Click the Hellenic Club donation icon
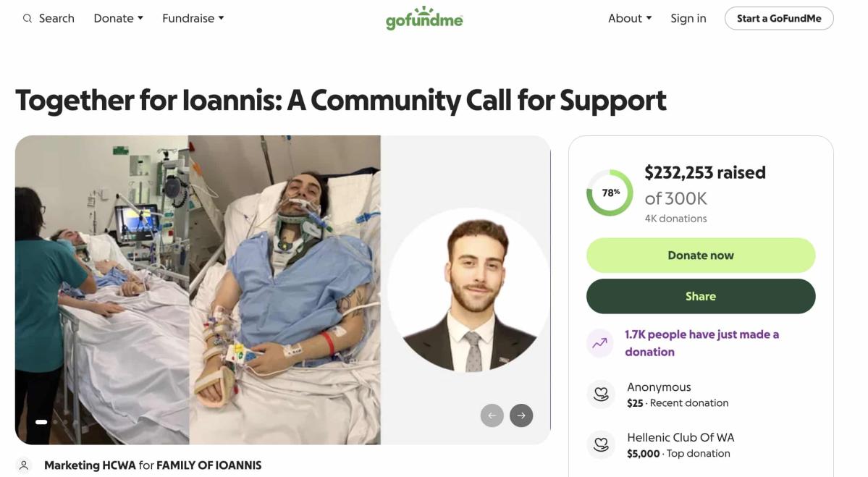This screenshot has height=477, width=868. click(x=600, y=445)
